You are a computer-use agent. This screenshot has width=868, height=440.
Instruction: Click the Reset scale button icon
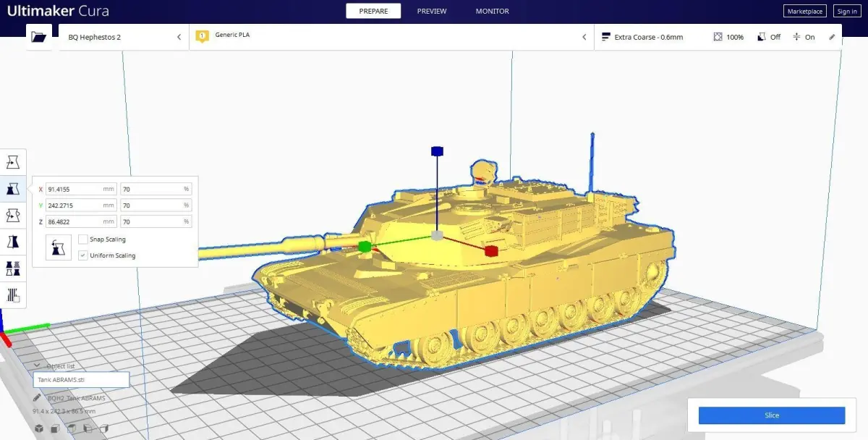coord(59,247)
